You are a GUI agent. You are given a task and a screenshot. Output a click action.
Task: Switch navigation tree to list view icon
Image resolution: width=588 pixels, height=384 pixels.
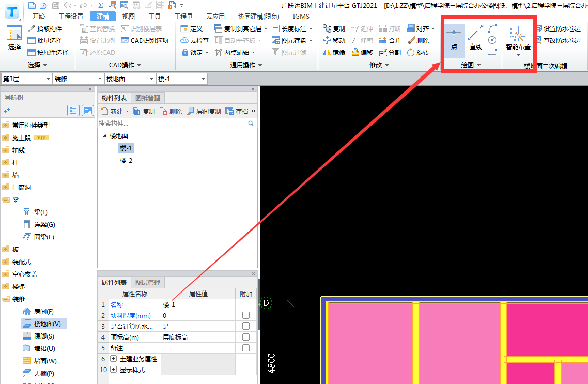[73, 111]
